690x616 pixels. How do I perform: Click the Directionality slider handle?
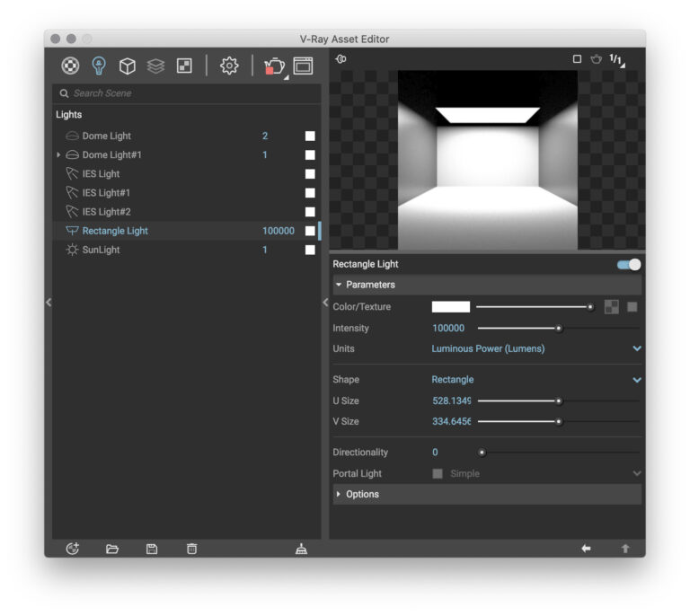coord(482,452)
